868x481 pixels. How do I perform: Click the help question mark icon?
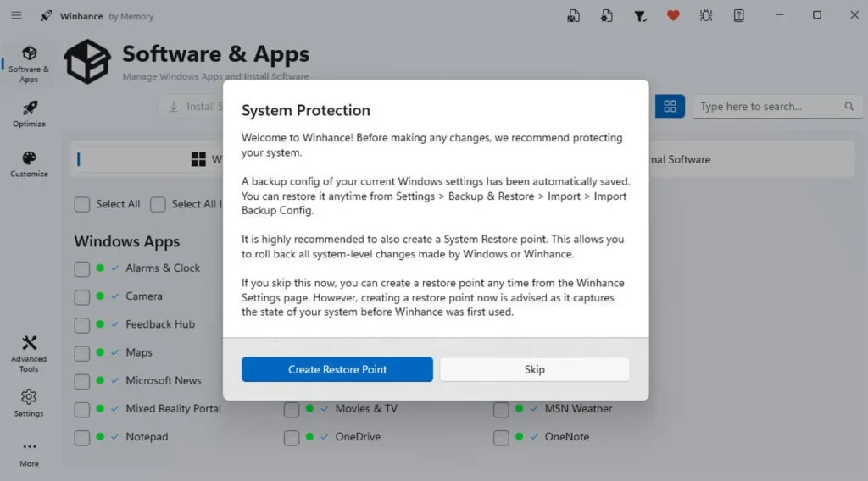pyautogui.click(x=739, y=16)
